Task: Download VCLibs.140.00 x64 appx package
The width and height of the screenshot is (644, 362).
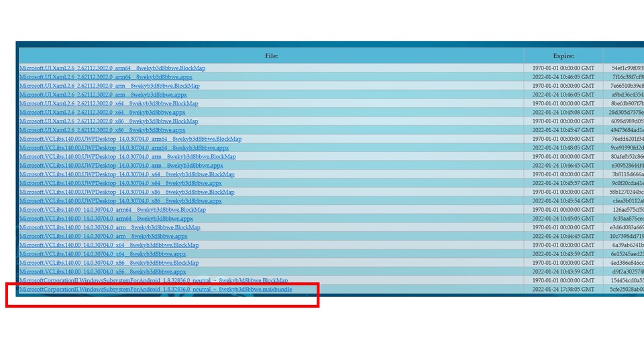Action: (103, 254)
